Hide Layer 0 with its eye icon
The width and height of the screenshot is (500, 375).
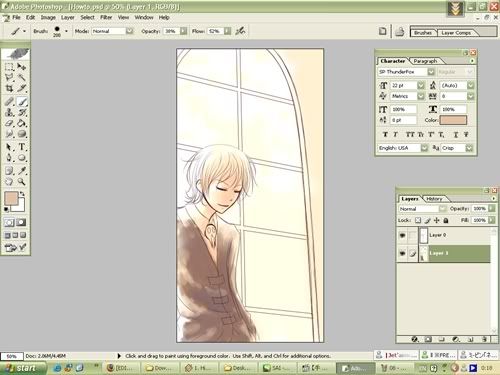click(402, 235)
